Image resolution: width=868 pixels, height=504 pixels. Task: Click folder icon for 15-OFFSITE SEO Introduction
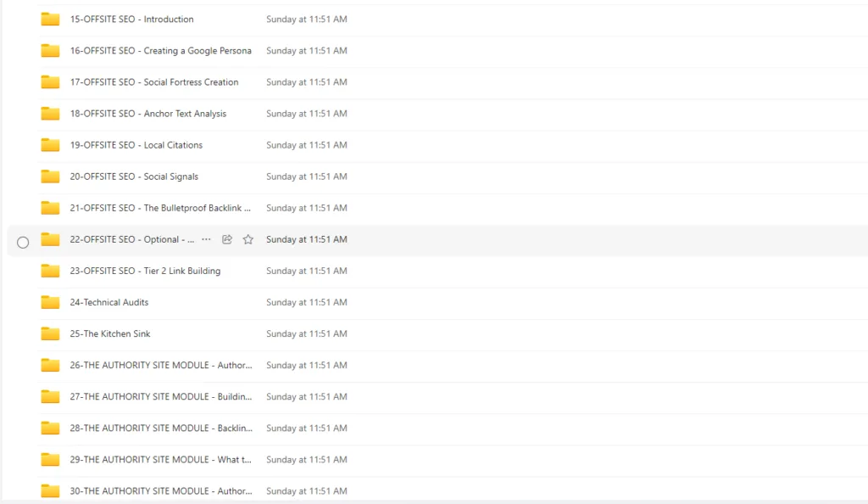(50, 20)
